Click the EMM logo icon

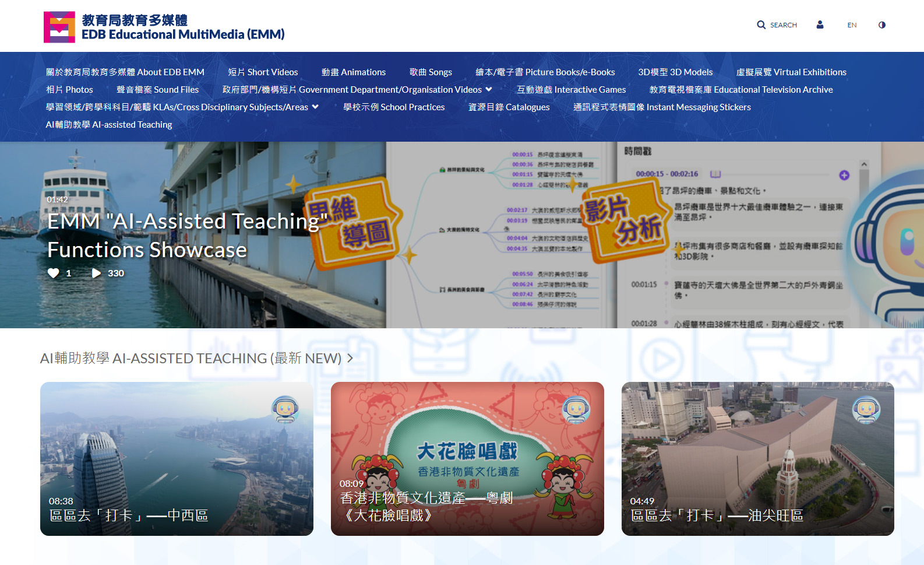click(x=59, y=27)
